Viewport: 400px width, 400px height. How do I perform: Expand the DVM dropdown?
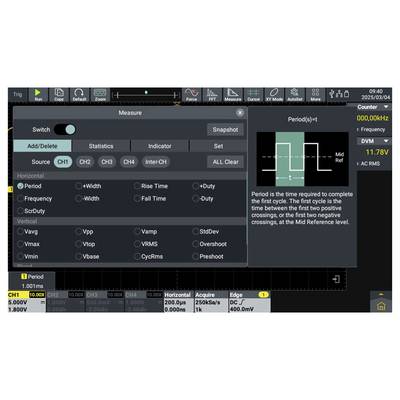click(x=373, y=141)
